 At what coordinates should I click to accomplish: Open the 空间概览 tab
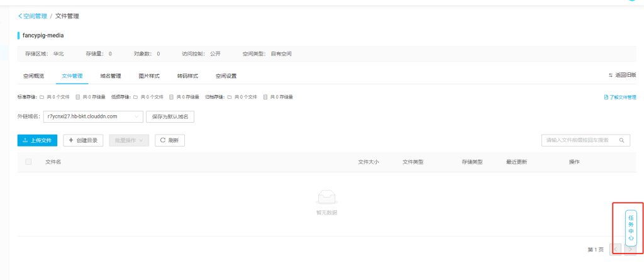point(34,76)
